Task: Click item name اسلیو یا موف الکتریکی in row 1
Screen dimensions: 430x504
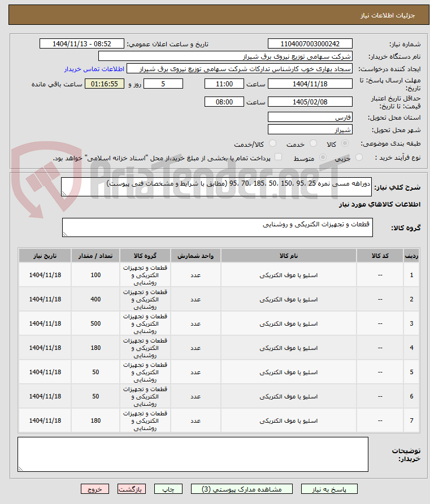Action: pos(289,275)
